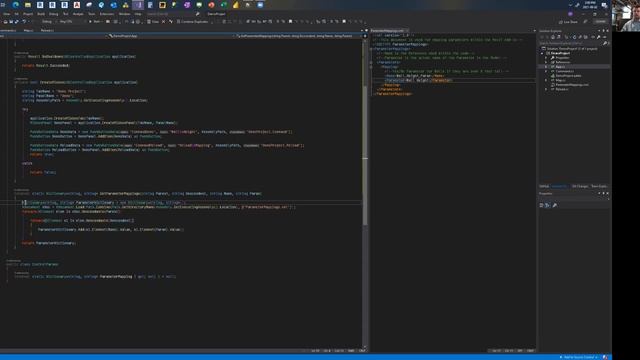Expand the Properties node in Solution Explorer
The height and width of the screenshot is (360, 640).
[x=546, y=58]
